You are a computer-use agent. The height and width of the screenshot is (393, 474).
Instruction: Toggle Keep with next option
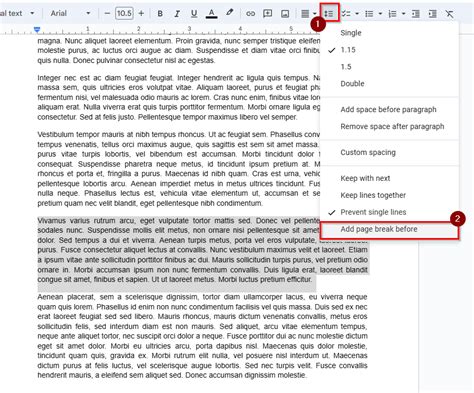(x=389, y=178)
